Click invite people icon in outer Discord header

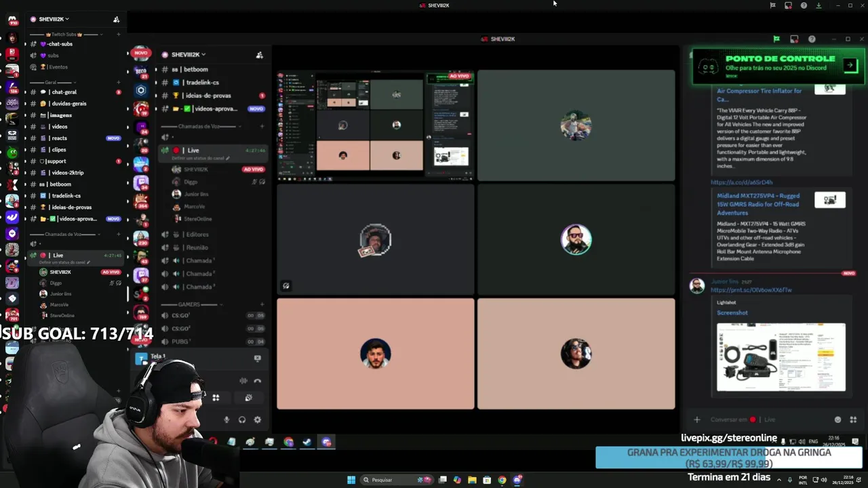[x=116, y=19]
